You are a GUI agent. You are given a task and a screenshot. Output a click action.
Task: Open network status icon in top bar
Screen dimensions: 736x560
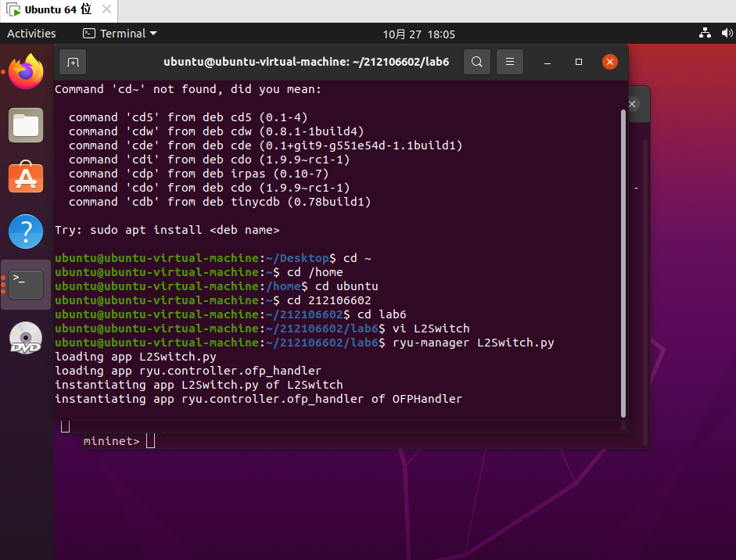coord(705,34)
